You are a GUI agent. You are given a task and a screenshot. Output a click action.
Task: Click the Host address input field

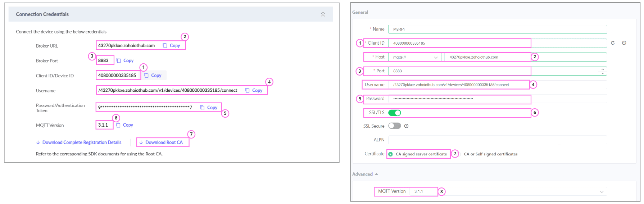click(x=526, y=57)
